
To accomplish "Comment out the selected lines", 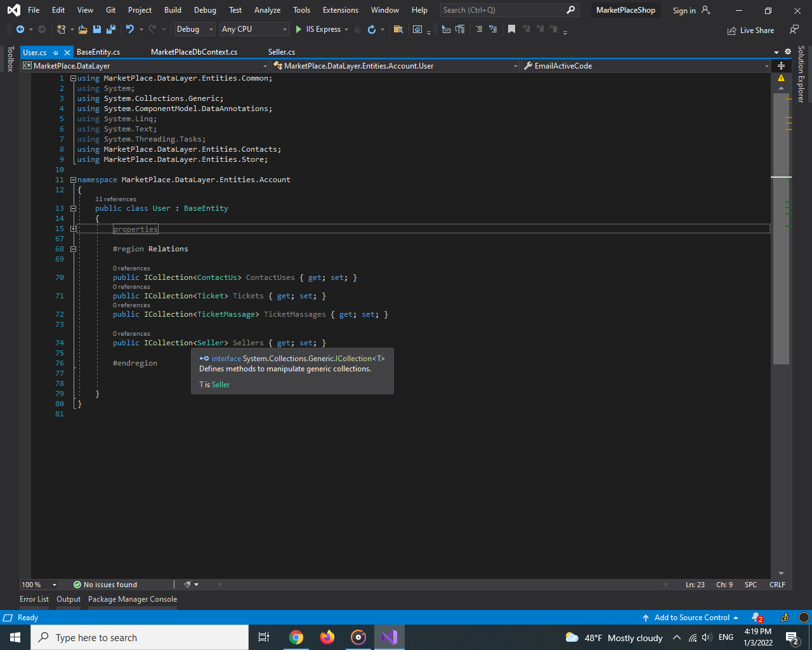I will pyautogui.click(x=479, y=29).
